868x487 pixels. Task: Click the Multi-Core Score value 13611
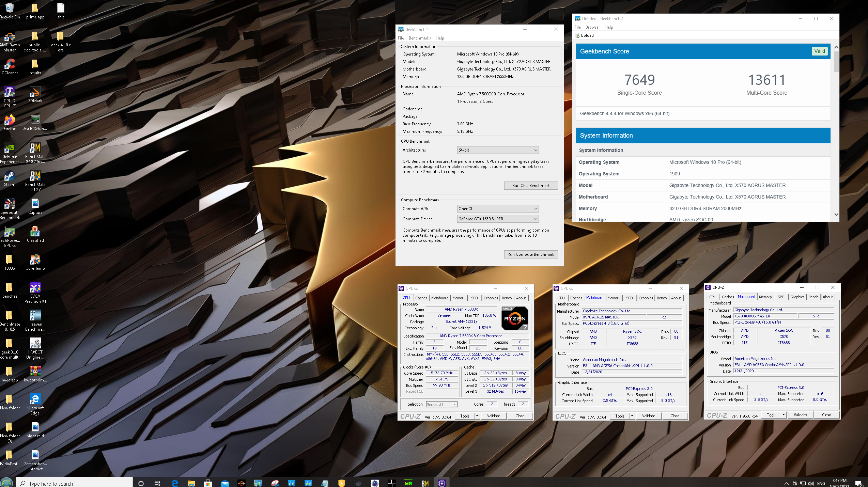point(766,80)
